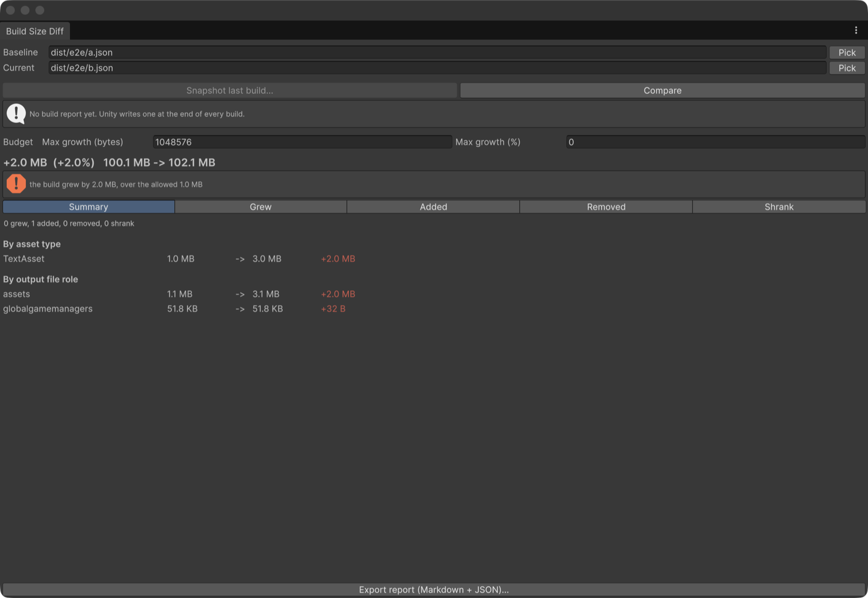Click the Budget label
Image resolution: width=868 pixels, height=598 pixels.
pyautogui.click(x=18, y=142)
